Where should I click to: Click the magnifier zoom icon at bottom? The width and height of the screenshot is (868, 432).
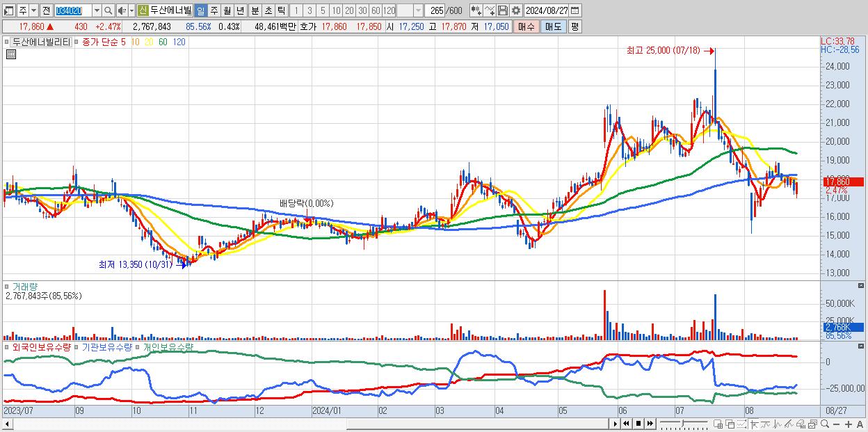[x=825, y=424]
